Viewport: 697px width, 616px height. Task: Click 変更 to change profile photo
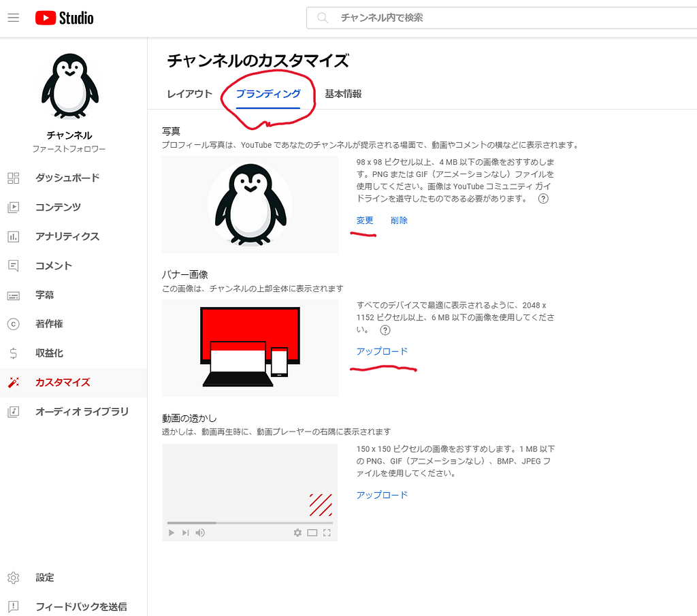(x=365, y=221)
